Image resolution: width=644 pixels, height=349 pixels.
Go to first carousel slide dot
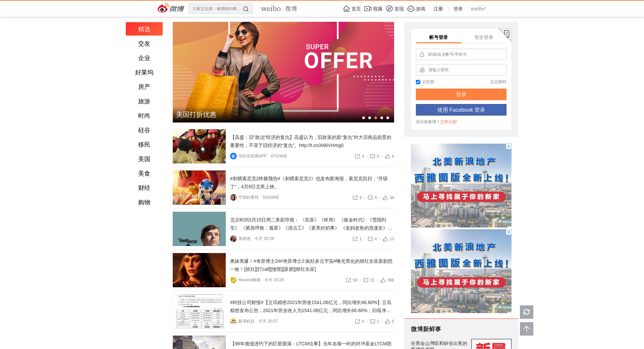coord(364,118)
